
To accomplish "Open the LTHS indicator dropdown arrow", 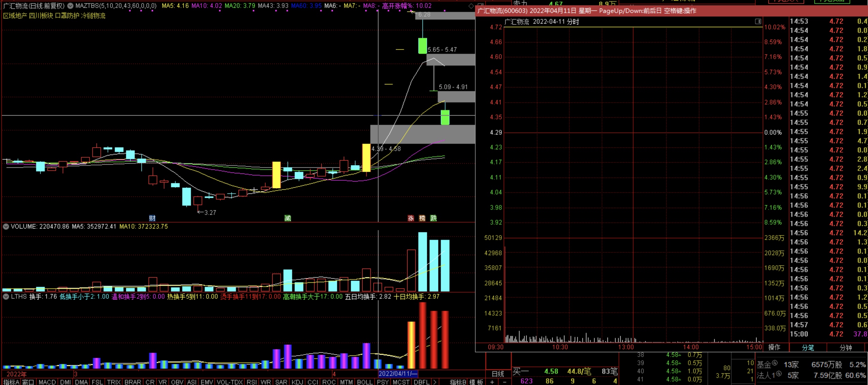I will click(6, 297).
